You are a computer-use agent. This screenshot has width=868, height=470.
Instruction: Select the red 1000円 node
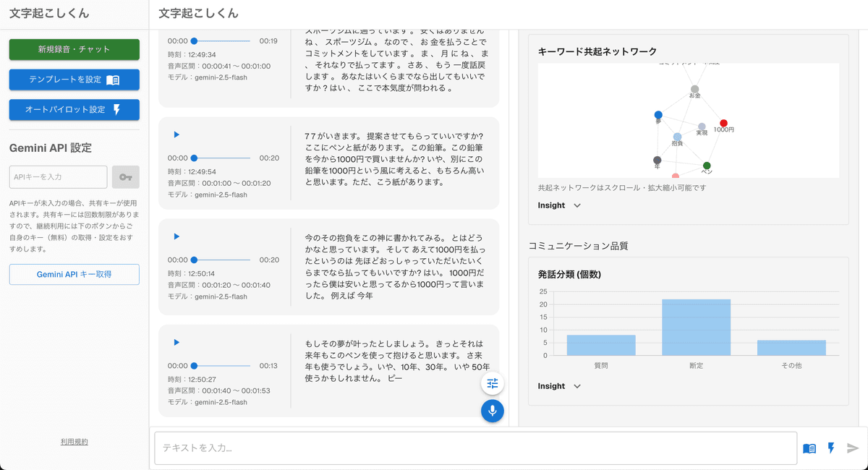tap(723, 123)
